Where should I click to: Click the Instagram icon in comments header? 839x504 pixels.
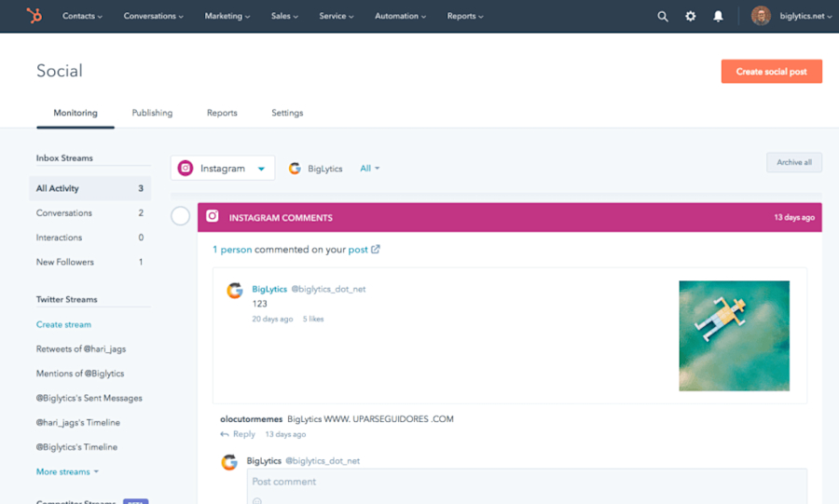(x=213, y=216)
